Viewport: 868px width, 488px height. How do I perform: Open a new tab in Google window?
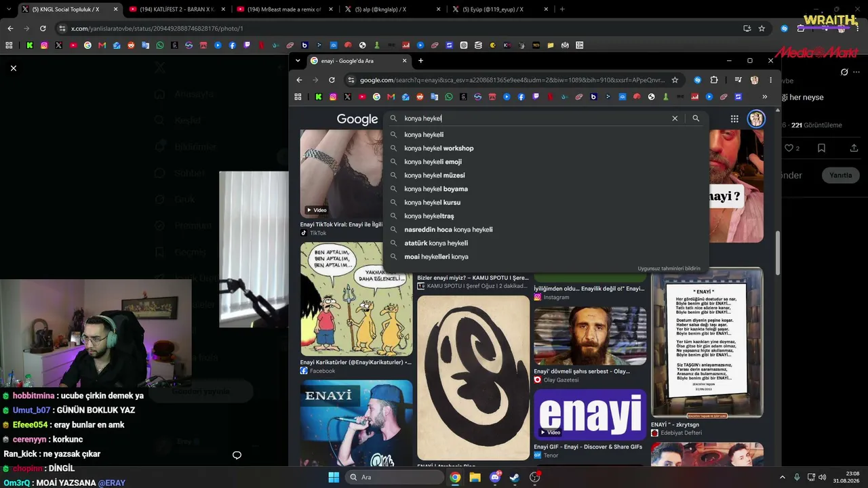pyautogui.click(x=420, y=61)
